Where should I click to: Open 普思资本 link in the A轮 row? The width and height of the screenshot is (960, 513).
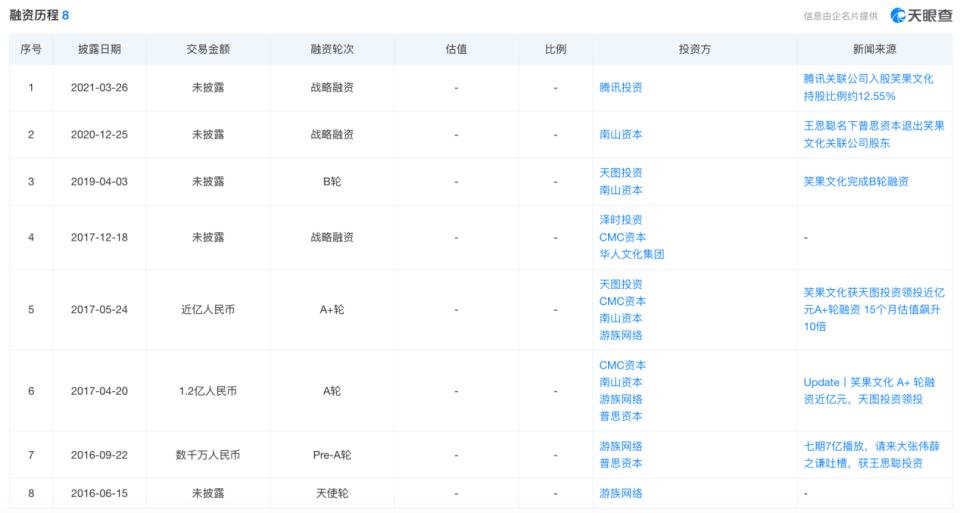[x=620, y=416]
